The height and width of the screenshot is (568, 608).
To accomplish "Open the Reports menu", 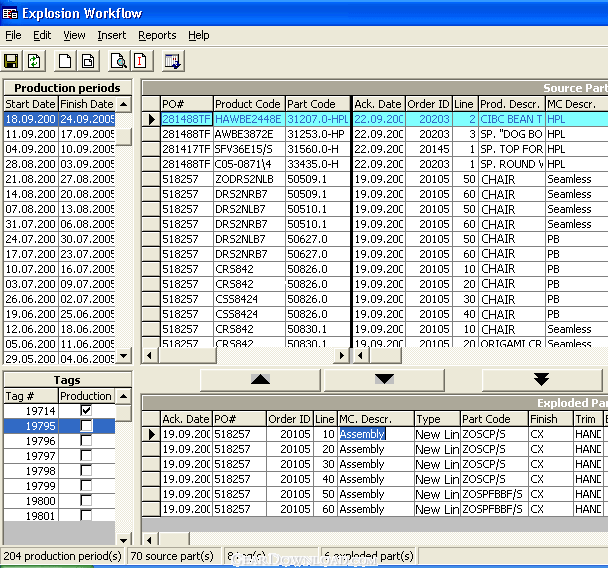I will 157,35.
